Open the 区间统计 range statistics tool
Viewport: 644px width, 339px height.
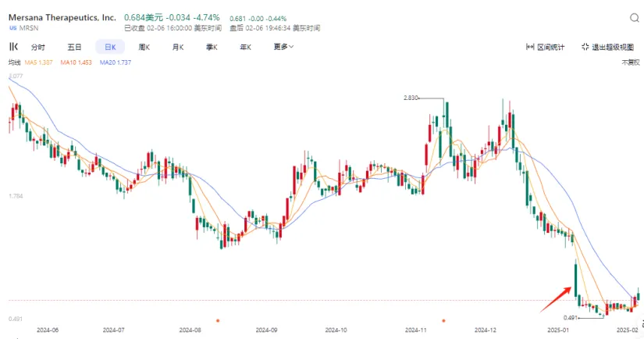tap(548, 47)
